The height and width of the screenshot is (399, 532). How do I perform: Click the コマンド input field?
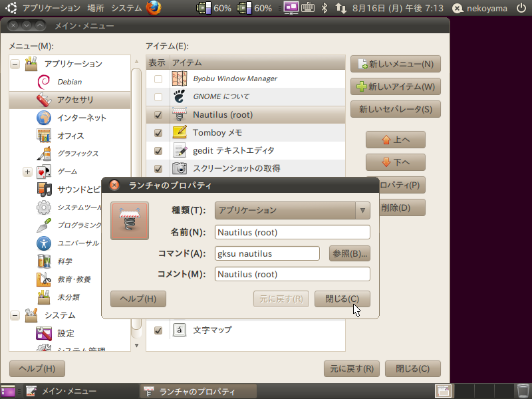pyautogui.click(x=267, y=253)
